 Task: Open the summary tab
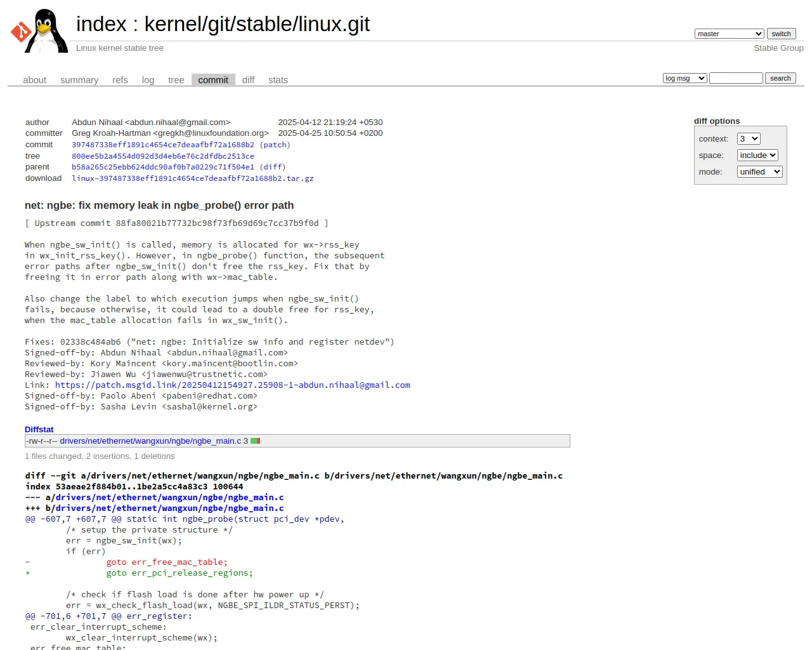(x=79, y=80)
